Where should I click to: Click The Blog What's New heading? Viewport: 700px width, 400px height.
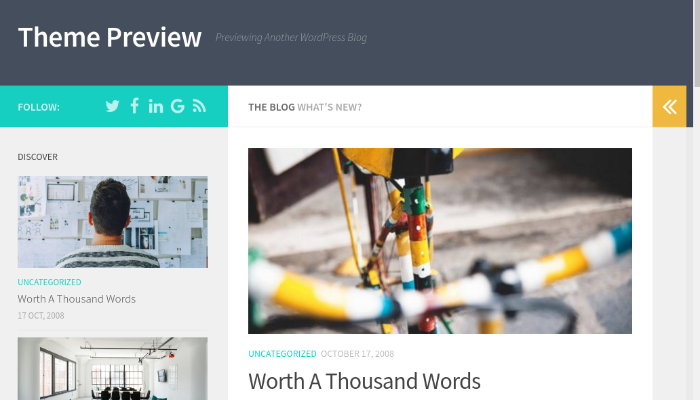305,107
